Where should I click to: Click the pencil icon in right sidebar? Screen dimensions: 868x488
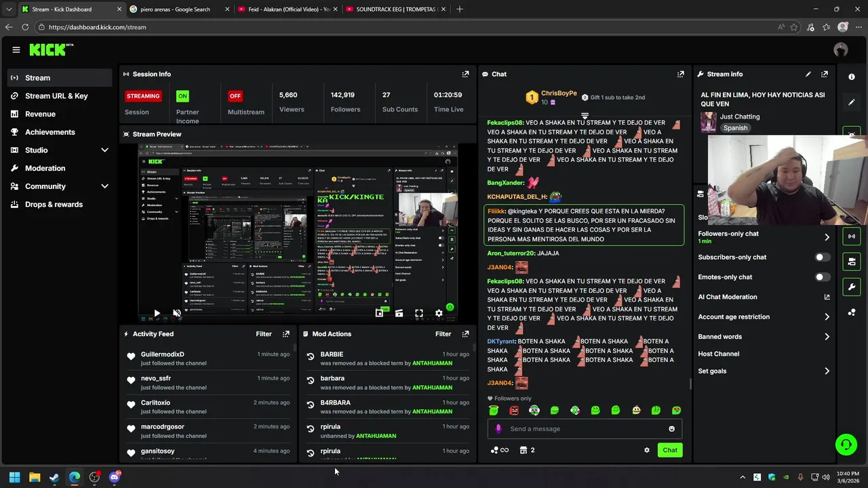pos(852,102)
